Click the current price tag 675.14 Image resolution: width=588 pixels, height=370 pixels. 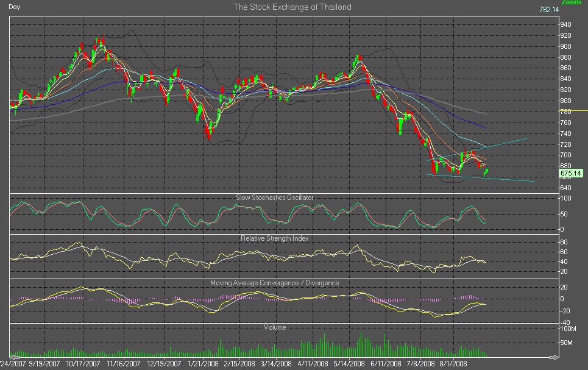pos(571,173)
